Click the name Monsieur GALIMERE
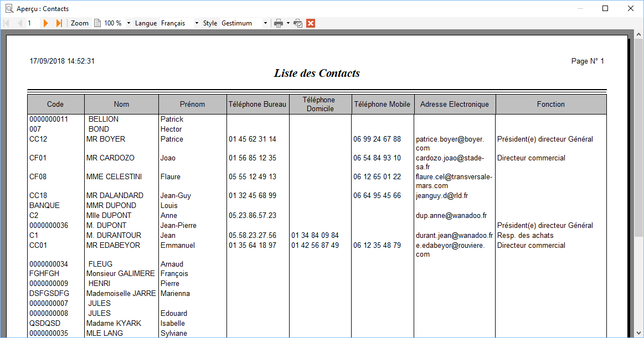Screen dimensions: 644x338 point(120,274)
